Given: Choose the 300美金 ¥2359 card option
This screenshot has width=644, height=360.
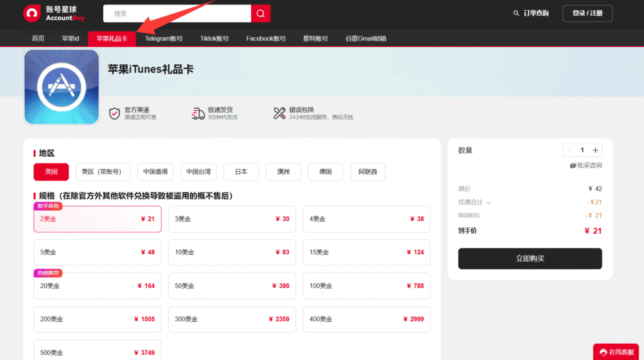Looking at the screenshot, I should [232, 319].
